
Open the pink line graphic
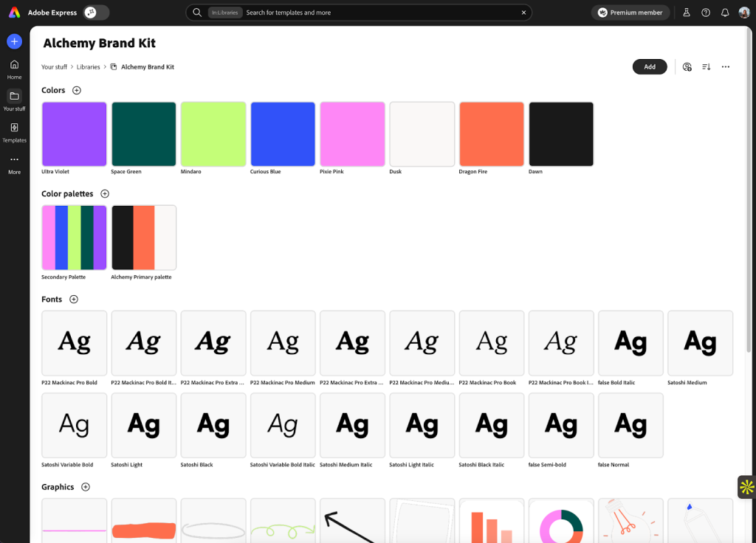[75, 521]
